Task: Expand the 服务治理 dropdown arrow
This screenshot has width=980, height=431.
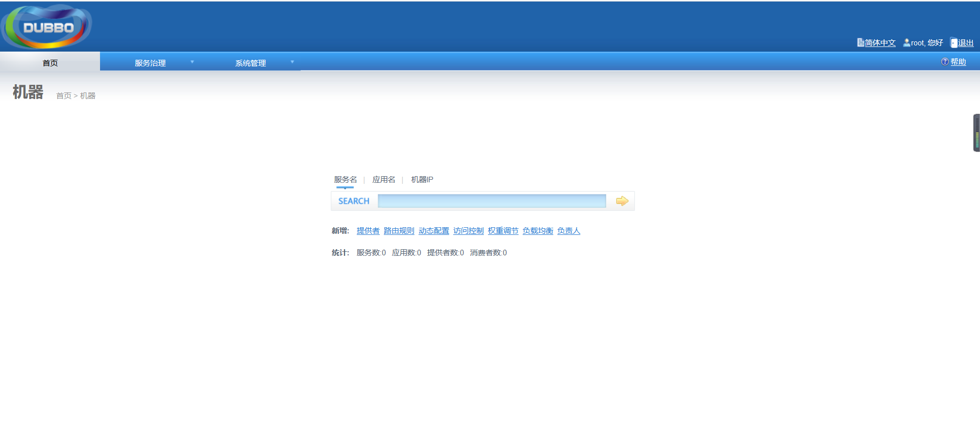Action: (x=192, y=62)
